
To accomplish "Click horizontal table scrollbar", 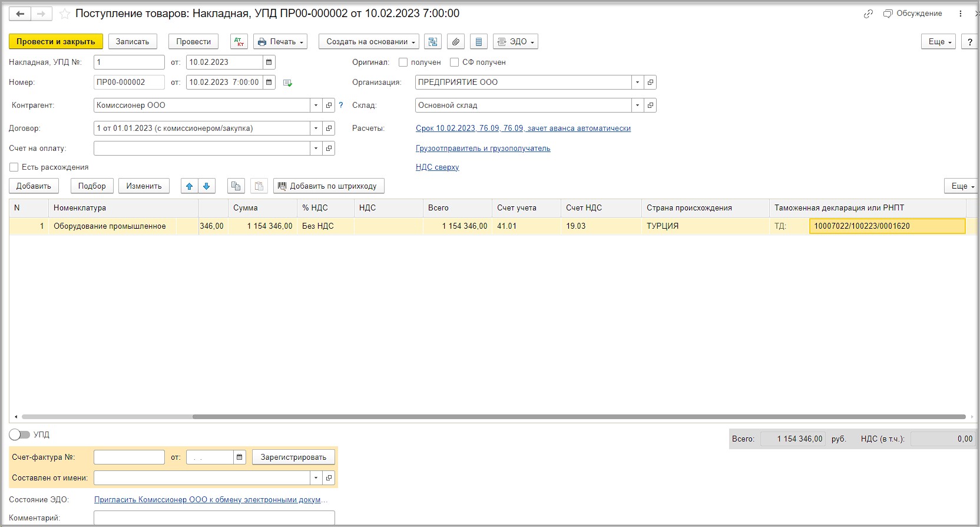I will (x=578, y=417).
